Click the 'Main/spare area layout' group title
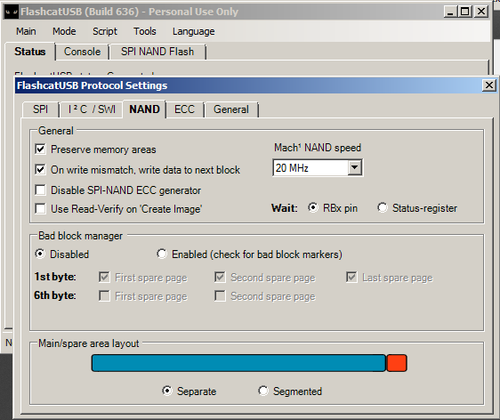The height and width of the screenshot is (420, 500). tap(89, 343)
